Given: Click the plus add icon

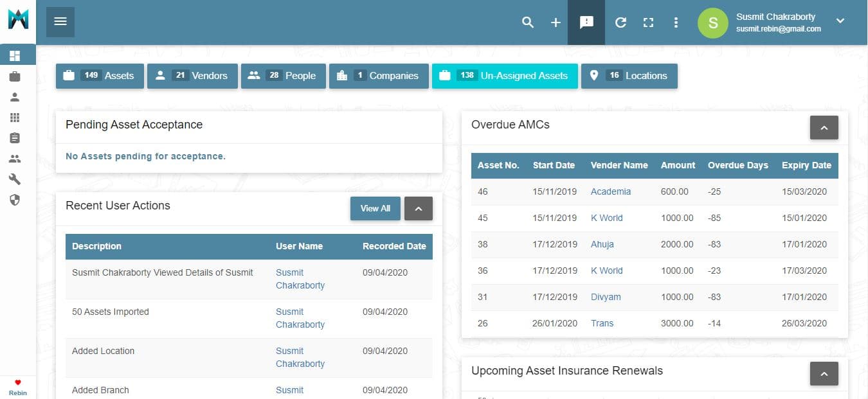Looking at the screenshot, I should pyautogui.click(x=556, y=22).
